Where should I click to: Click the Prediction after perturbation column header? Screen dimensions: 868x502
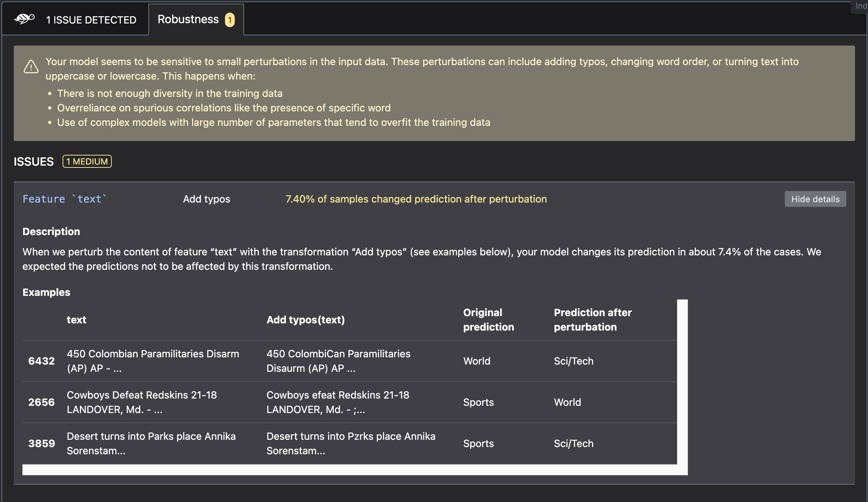coord(592,320)
